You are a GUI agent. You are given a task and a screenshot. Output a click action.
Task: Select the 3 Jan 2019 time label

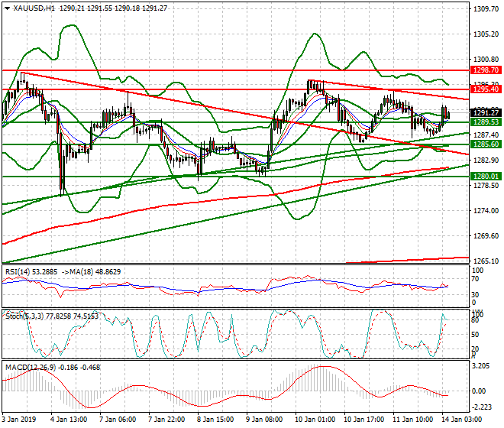pos(19,420)
